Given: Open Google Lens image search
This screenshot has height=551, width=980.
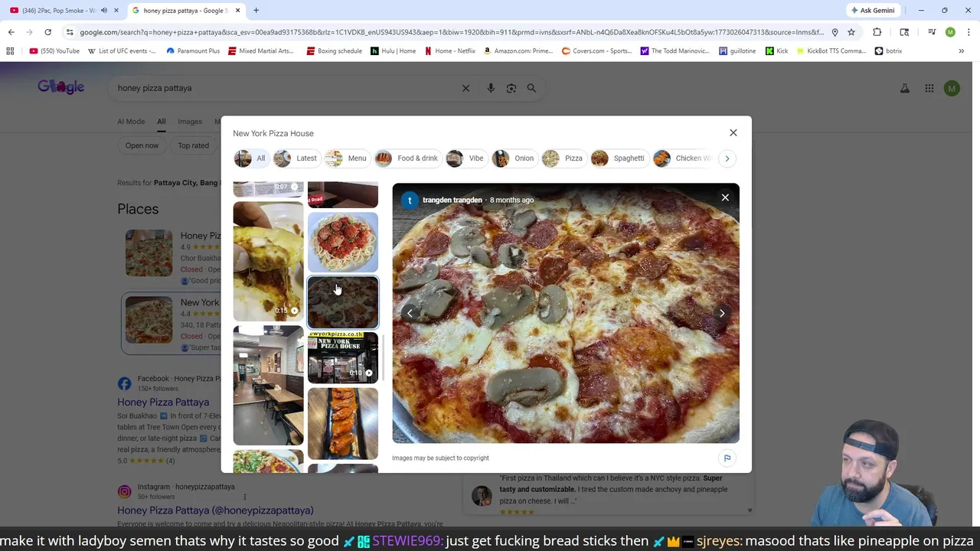Looking at the screenshot, I should (511, 88).
